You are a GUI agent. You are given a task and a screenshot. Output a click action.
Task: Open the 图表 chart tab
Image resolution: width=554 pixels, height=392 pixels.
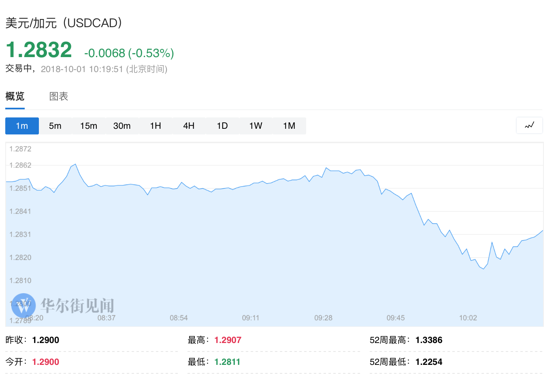tap(59, 96)
